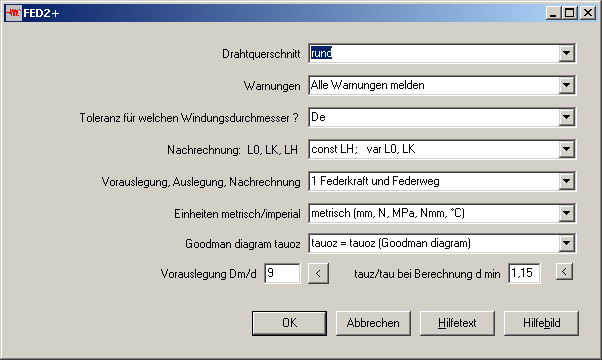602x360 pixels.
Task: Show the Hilfebild help image
Action: coord(541,323)
